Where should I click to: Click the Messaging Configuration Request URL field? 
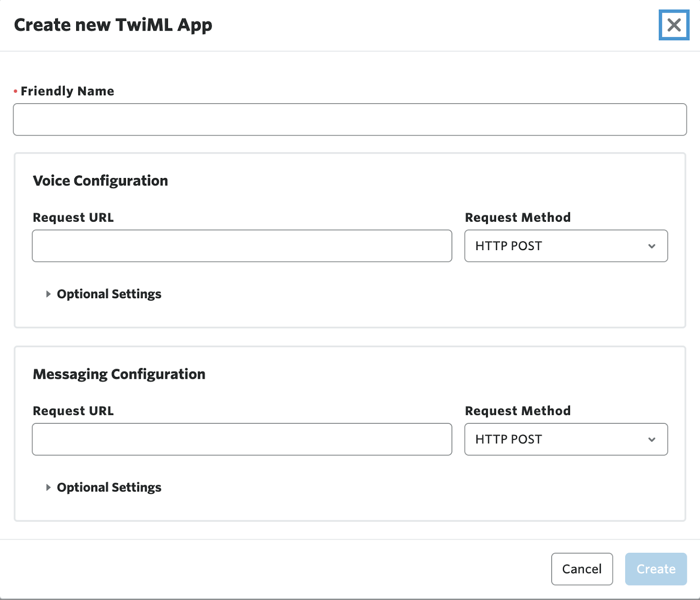coord(242,439)
